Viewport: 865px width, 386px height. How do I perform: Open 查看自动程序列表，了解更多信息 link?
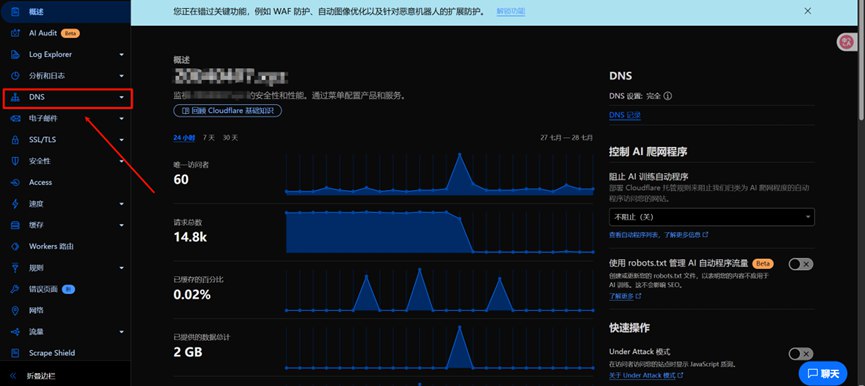click(659, 235)
